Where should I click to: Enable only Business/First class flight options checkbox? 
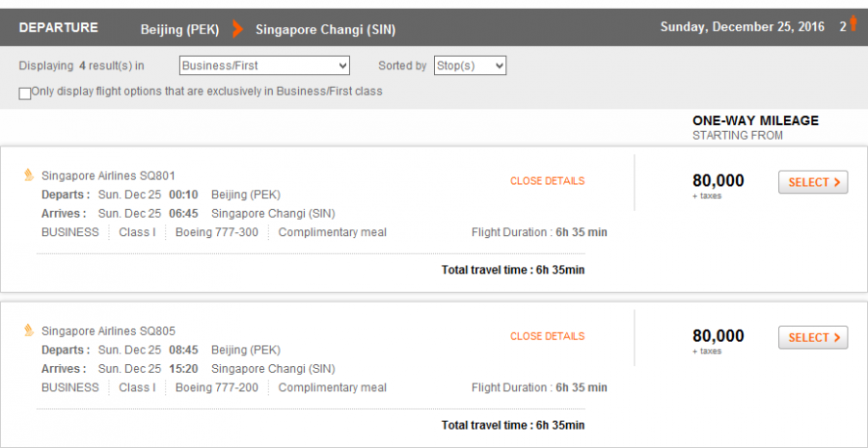pyautogui.click(x=24, y=92)
